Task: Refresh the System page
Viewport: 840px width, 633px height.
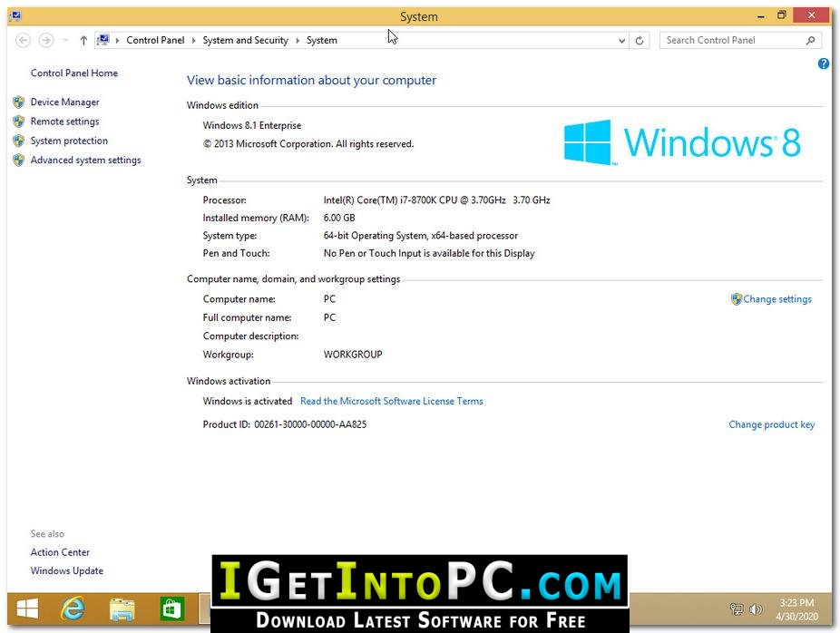Action: [640, 40]
